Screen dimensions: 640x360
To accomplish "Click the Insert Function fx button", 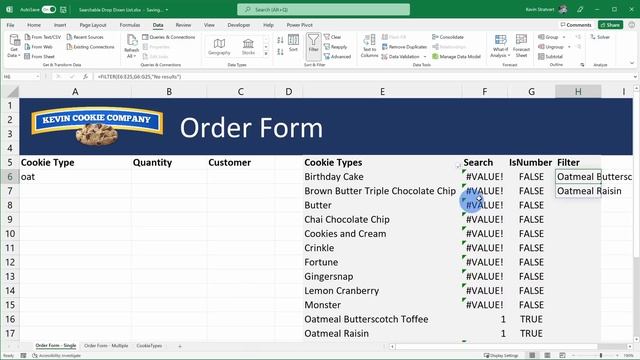I will pos(85,77).
